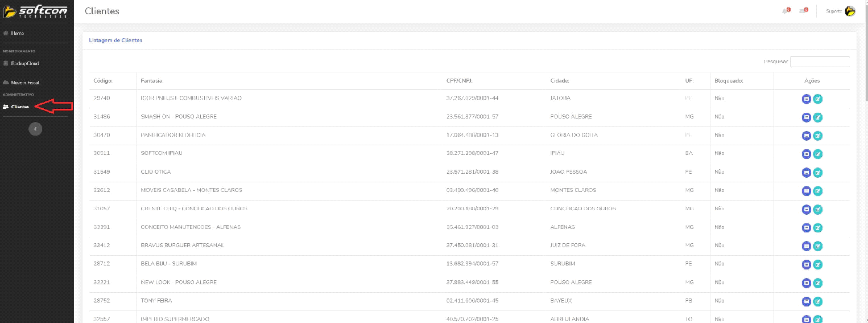The width and height of the screenshot is (868, 323).
Task: Open Nuvem Fiscal in the sidebar
Action: (x=24, y=83)
